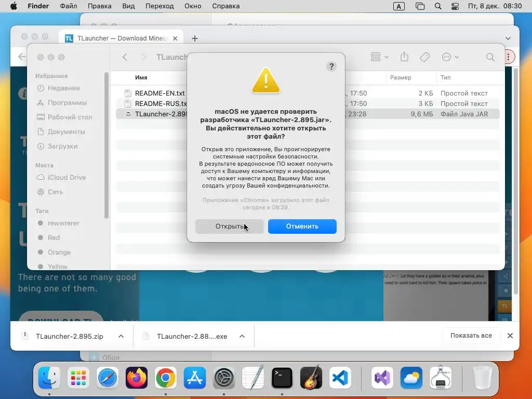Open Сеть in Finder sidebar

(x=50, y=192)
